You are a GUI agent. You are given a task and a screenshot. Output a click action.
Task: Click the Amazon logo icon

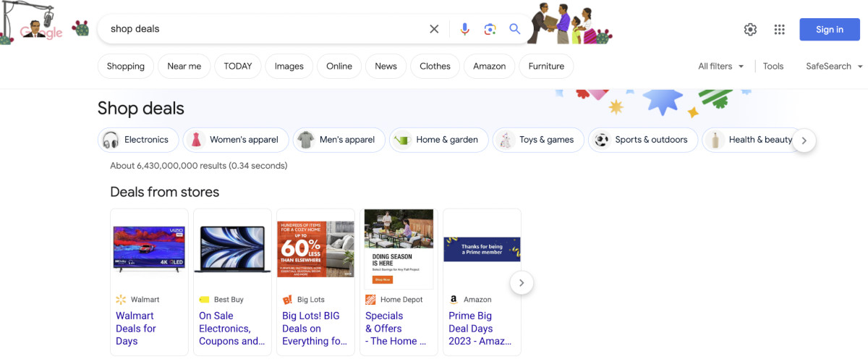point(454,299)
